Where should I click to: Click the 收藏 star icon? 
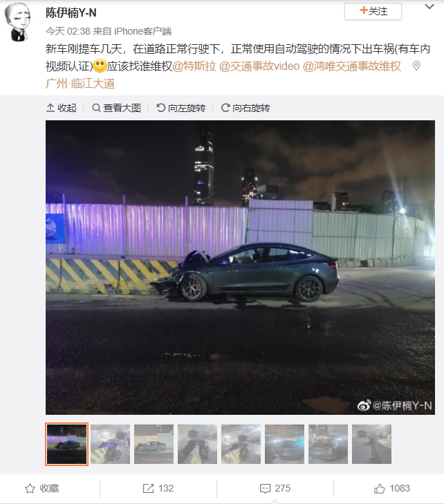pyautogui.click(x=30, y=489)
